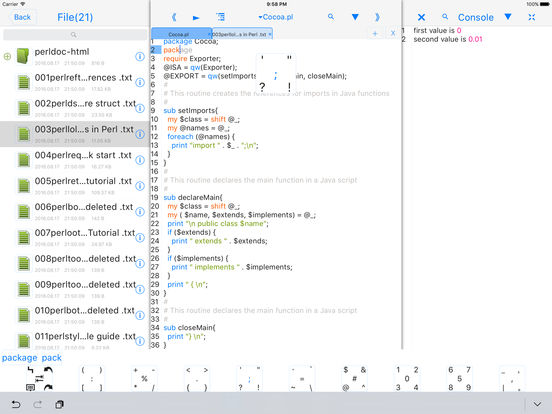Tap the angle brackets and braces key

tap(197, 378)
